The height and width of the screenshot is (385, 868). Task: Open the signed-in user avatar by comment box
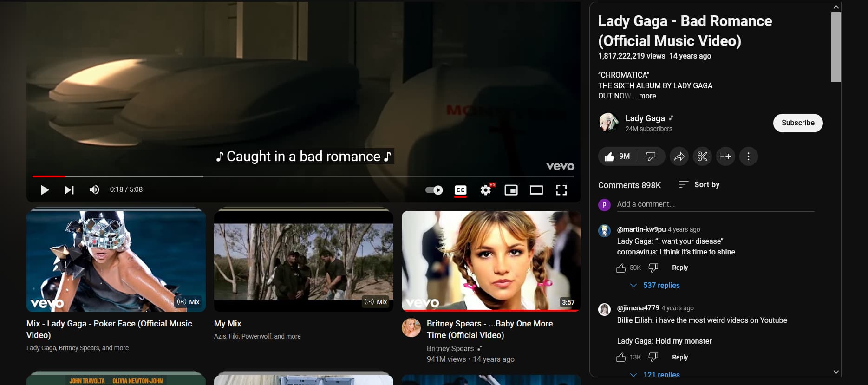click(x=604, y=204)
